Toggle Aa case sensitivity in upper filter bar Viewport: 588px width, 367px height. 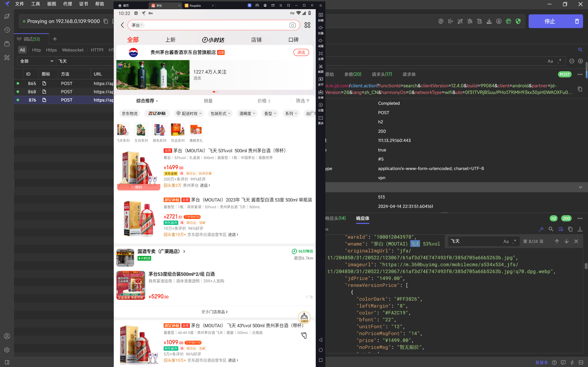[x=550, y=61]
